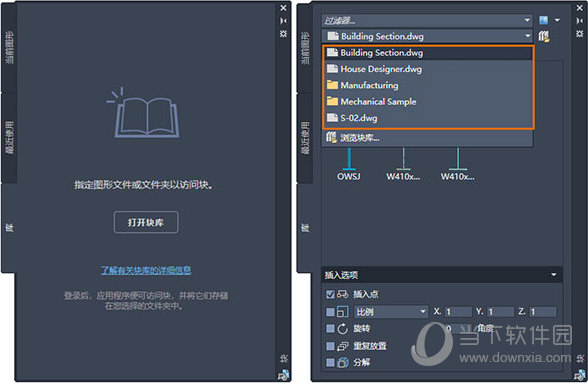
Task: Open the view options arrow beside the thumbnail icon
Action: (557, 20)
